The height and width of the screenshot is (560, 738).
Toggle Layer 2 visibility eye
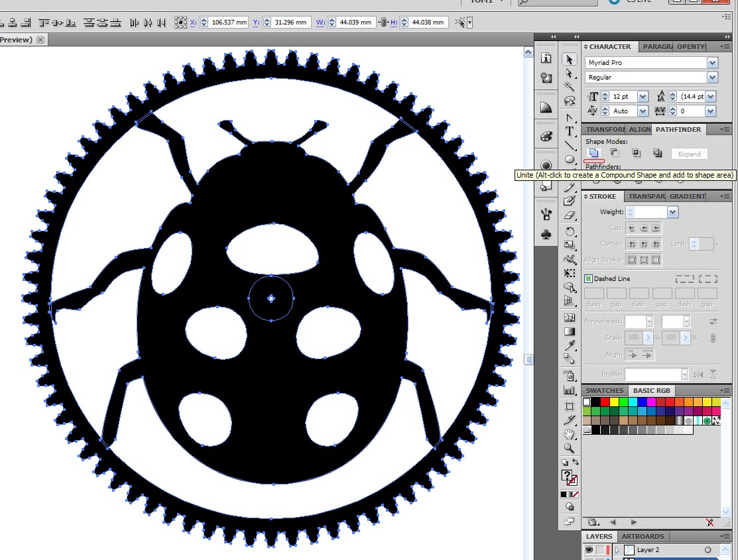pos(589,549)
